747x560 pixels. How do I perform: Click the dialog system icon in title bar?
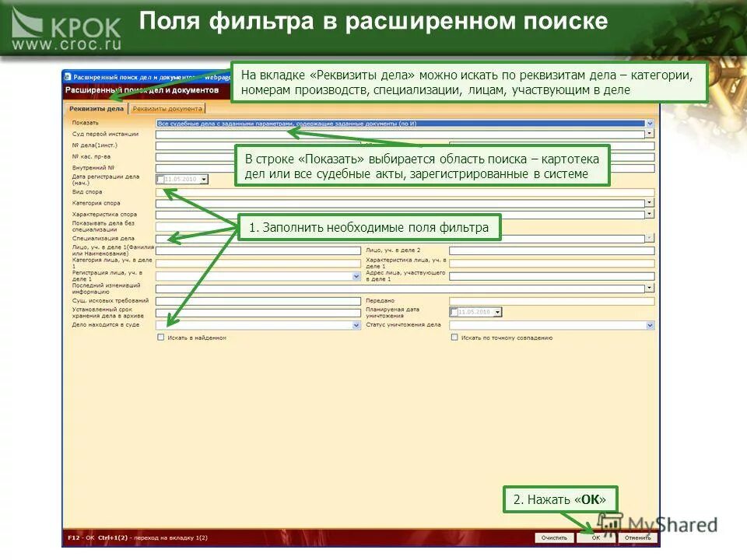pos(68,75)
